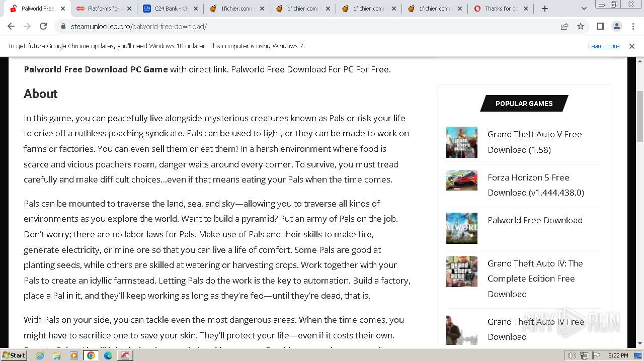Click the Palworld game thumbnail
The image size is (644, 362).
(462, 228)
